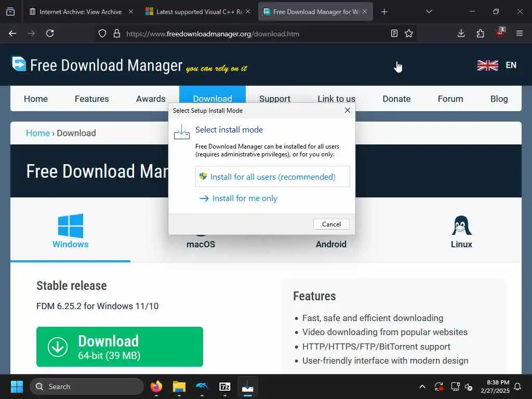
Task: Click the Home breadcrumb link
Action: click(x=37, y=133)
